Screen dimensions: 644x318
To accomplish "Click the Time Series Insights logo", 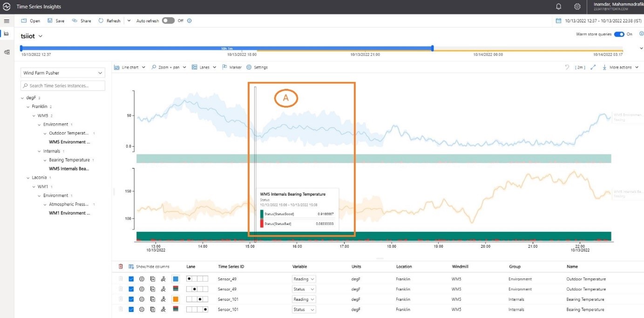I will click(7, 7).
